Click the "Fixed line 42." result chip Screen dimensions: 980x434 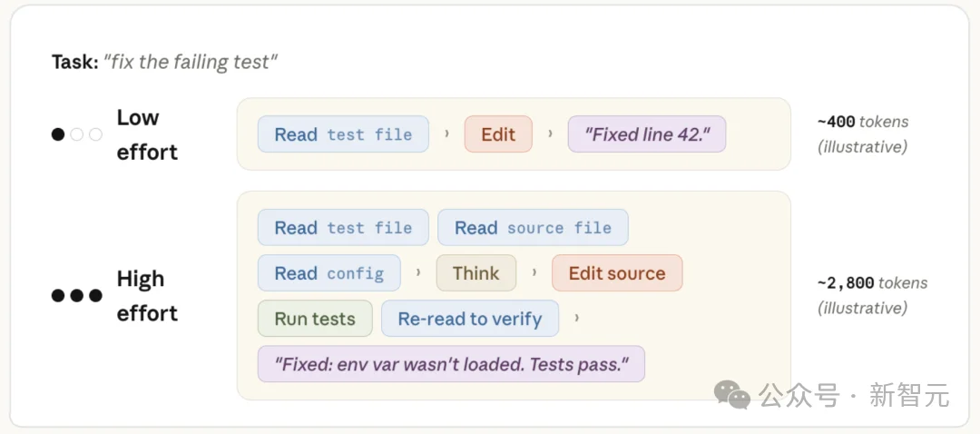(x=647, y=133)
